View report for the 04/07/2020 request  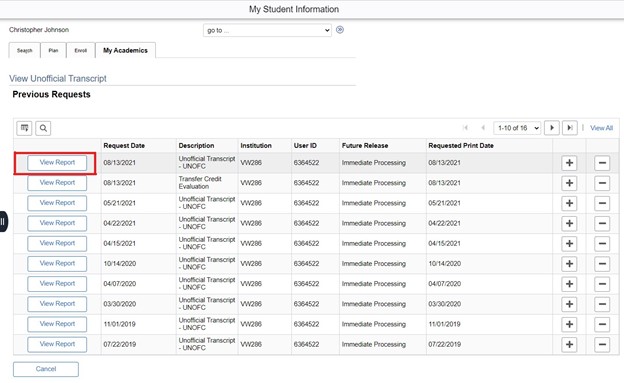(x=57, y=283)
